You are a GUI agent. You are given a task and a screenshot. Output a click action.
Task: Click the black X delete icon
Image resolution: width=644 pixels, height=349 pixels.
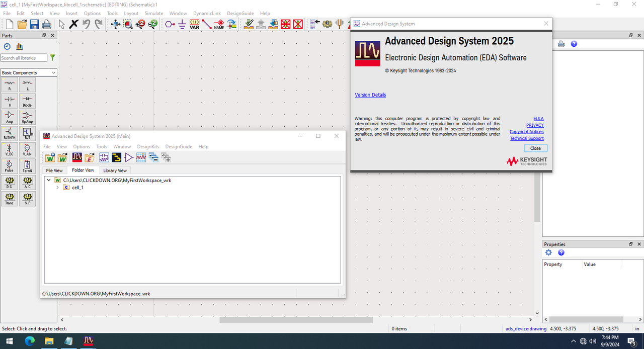click(74, 24)
